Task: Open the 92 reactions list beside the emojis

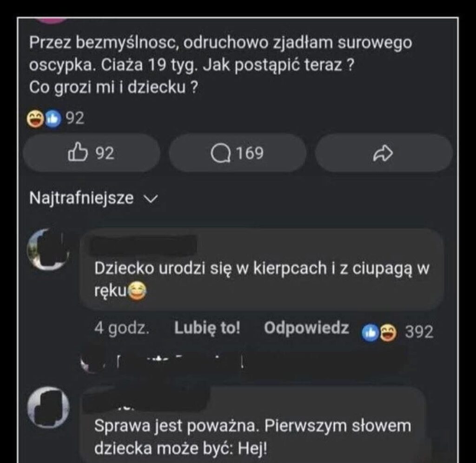Action: tap(75, 119)
